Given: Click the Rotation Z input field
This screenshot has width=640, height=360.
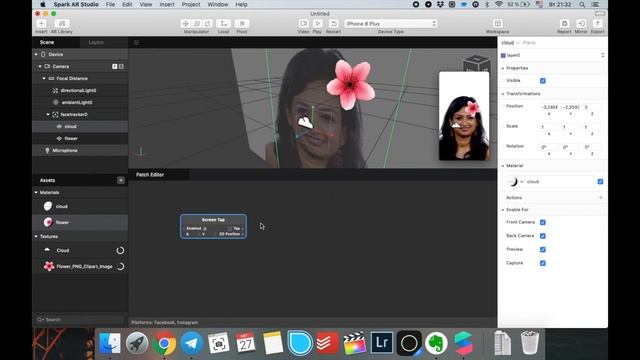Looking at the screenshot, I should (592, 147).
